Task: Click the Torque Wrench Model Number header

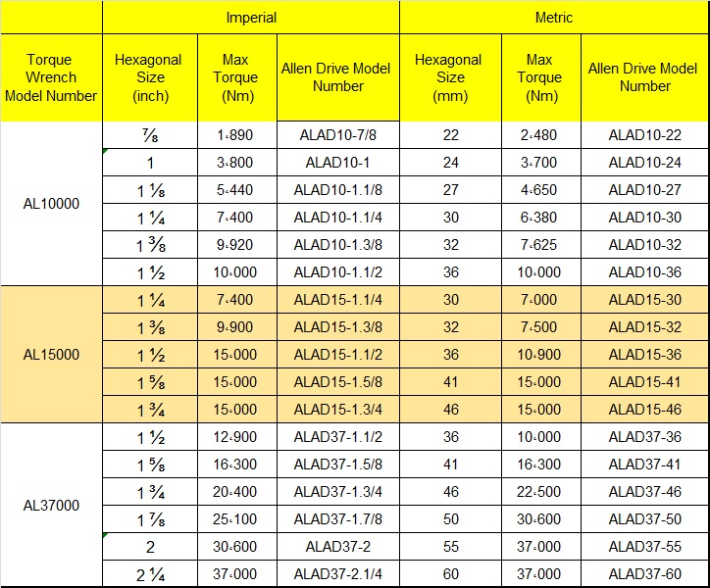Action: (51, 77)
